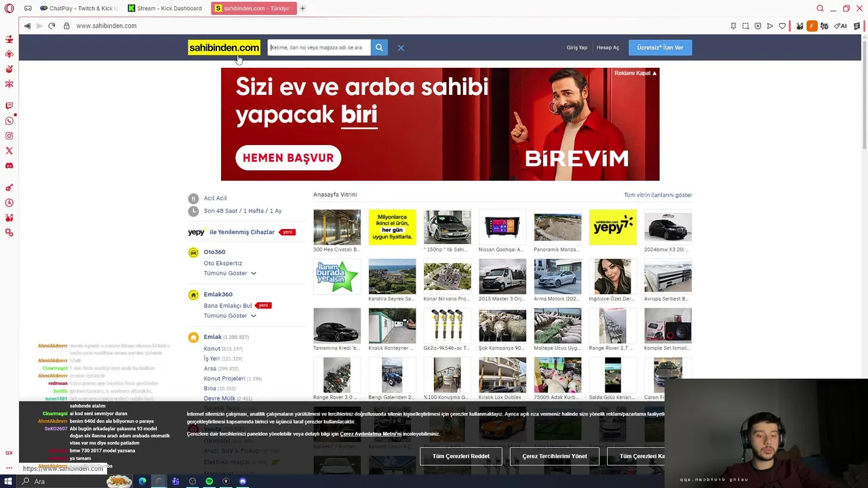Viewport: 868px width, 488px height.
Task: Open the snapshot capture icon
Action: click(x=745, y=26)
